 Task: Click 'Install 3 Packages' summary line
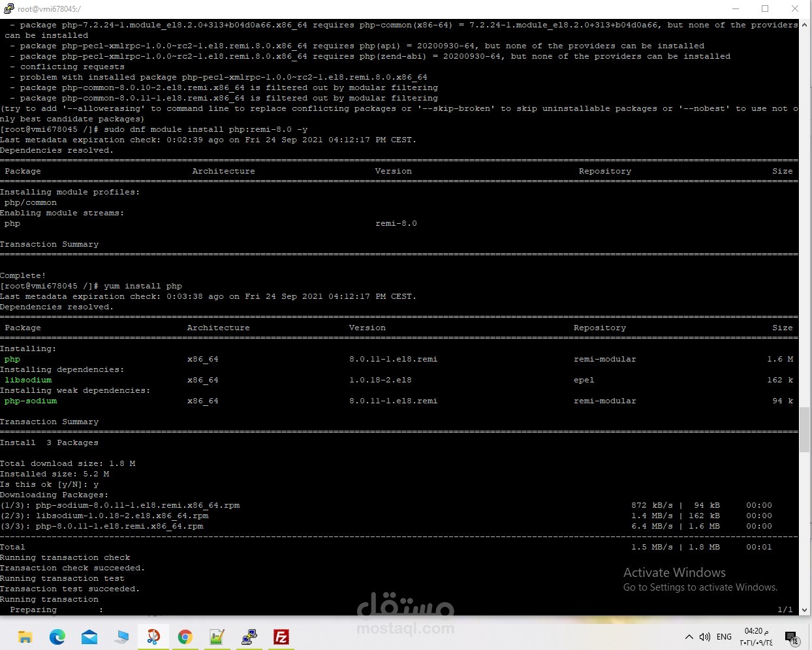click(x=50, y=442)
